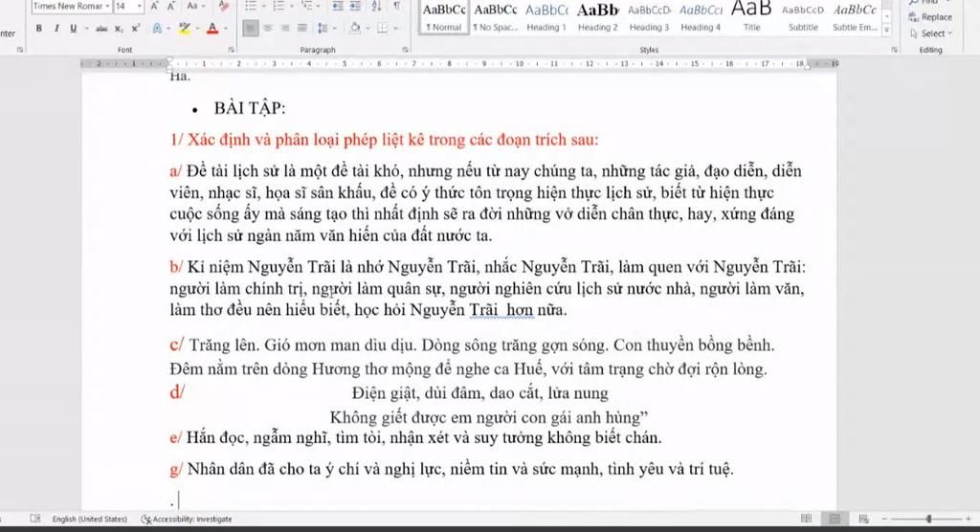Apply Text Effects icon

(157, 28)
